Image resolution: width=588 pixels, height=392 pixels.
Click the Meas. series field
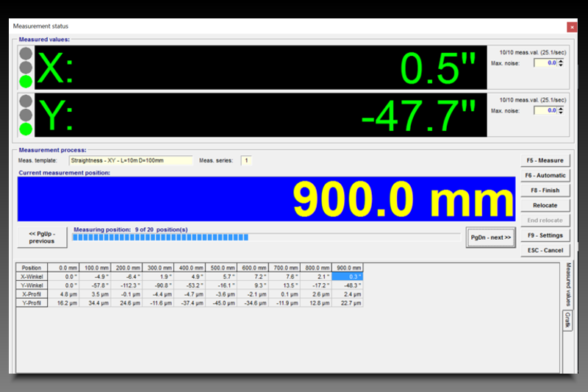click(x=246, y=160)
